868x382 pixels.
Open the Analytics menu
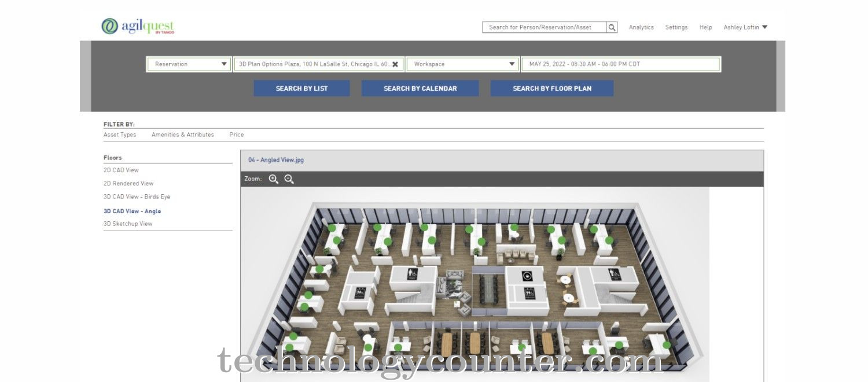(641, 27)
